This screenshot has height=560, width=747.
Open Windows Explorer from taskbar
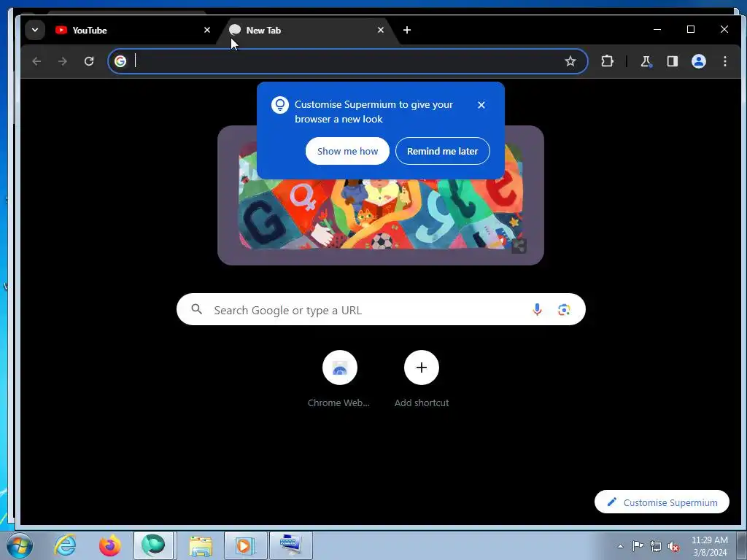click(201, 545)
